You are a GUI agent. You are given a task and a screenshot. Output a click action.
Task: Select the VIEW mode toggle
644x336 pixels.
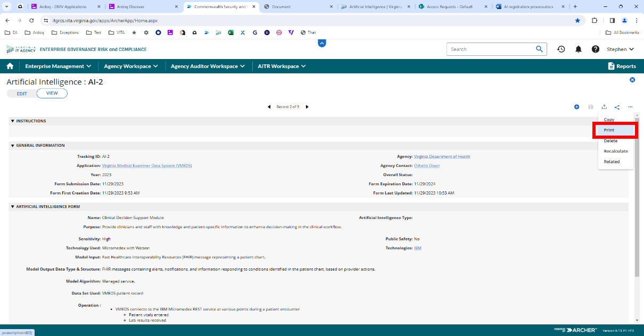(52, 93)
